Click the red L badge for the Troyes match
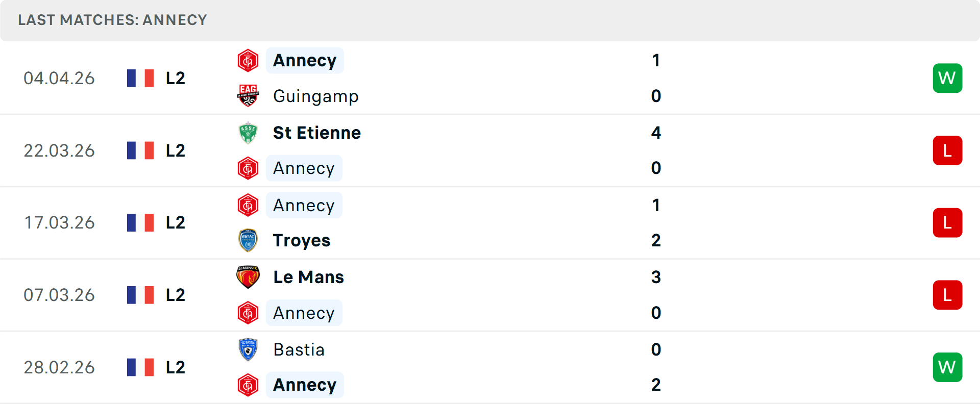Image resolution: width=980 pixels, height=404 pixels. [x=947, y=223]
